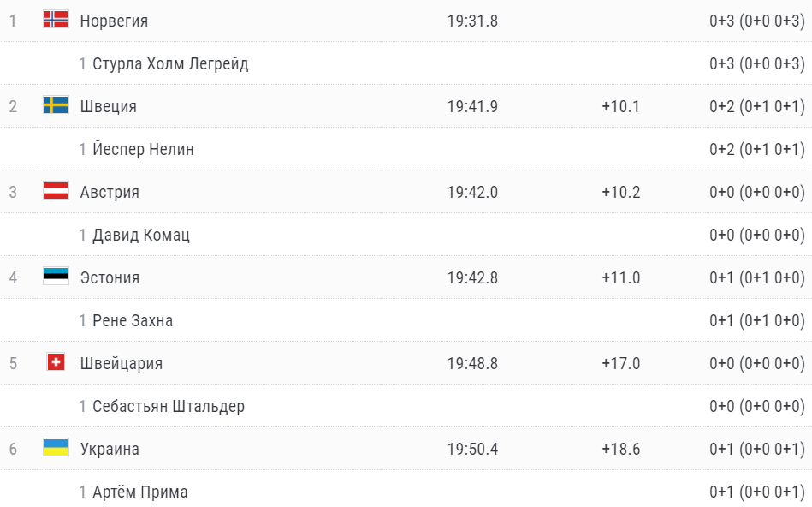Select the Австрия team name
Image resolution: width=812 pixels, height=507 pixels.
pos(110,192)
